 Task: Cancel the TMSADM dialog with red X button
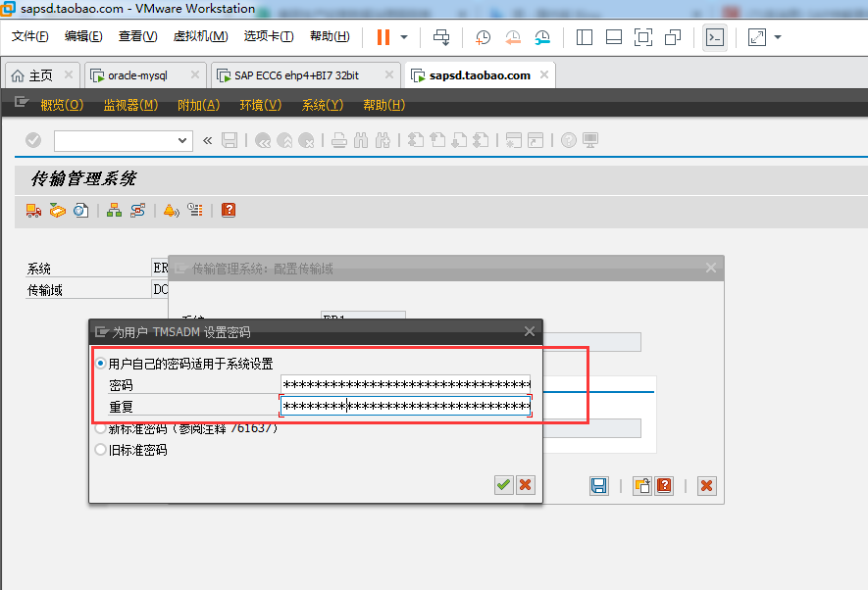(526, 484)
